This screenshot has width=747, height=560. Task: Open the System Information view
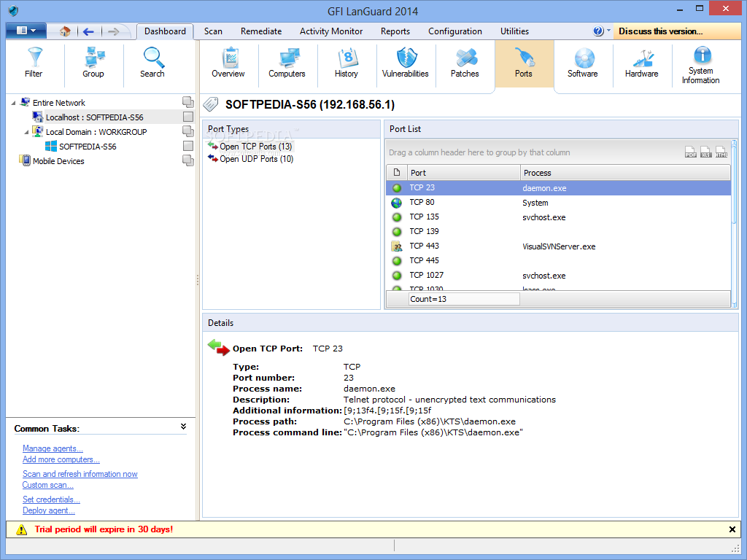point(701,66)
